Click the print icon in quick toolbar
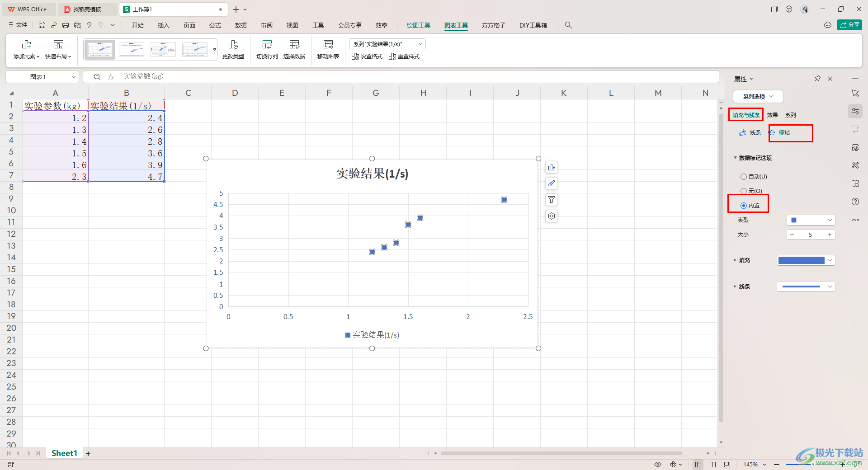 pyautogui.click(x=66, y=25)
